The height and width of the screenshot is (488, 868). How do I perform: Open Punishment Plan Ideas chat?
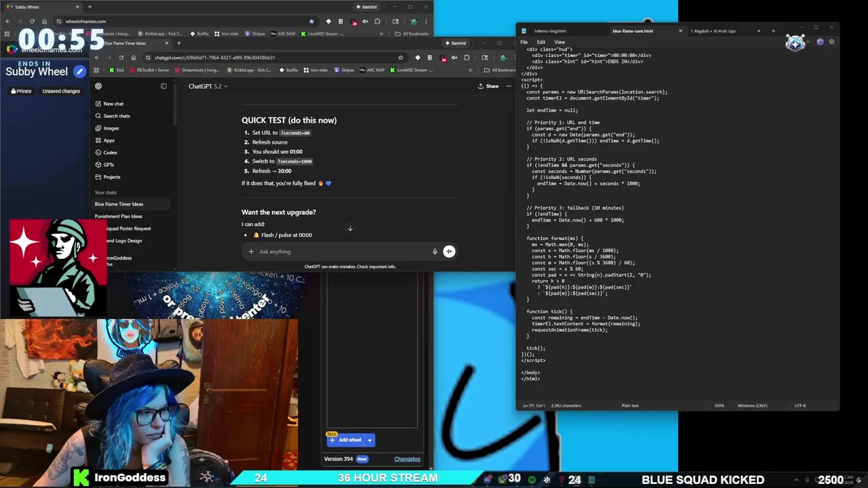click(119, 216)
